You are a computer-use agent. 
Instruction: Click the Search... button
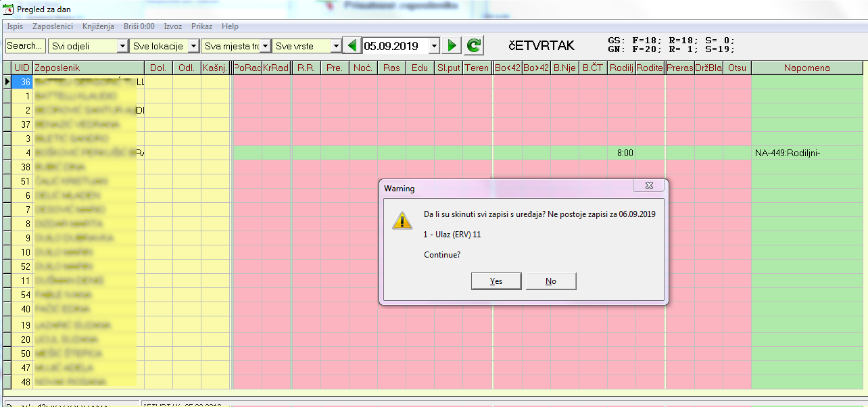point(26,46)
